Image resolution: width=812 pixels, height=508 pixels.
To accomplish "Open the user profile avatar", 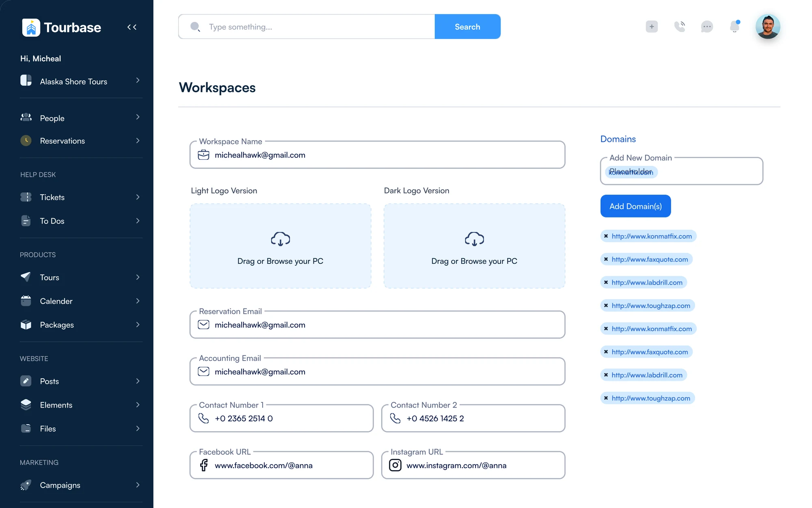I will click(x=768, y=27).
